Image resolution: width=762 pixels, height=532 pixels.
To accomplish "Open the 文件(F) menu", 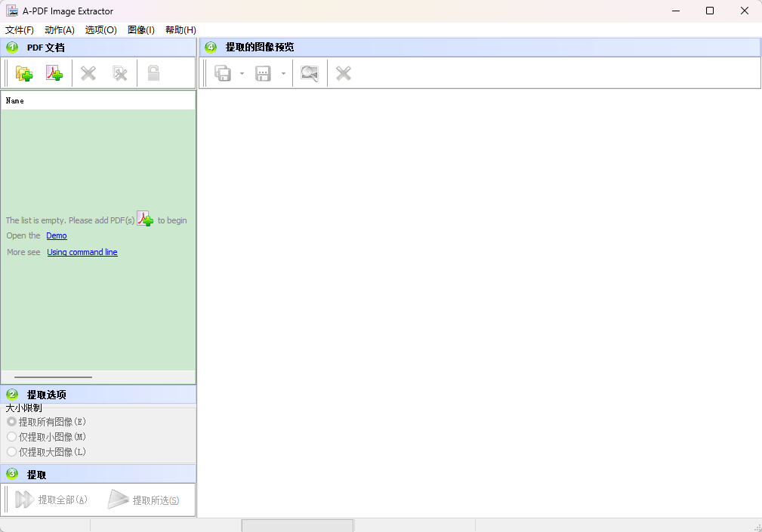I will 20,30.
